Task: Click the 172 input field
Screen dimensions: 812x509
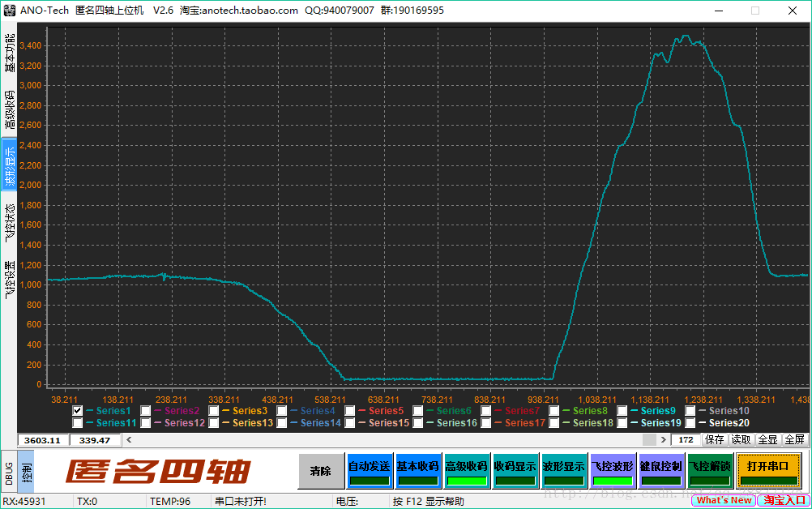Action: pos(686,439)
